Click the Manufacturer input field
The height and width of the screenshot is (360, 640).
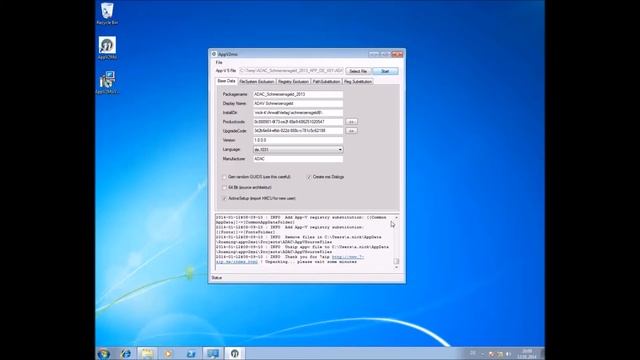(x=298, y=159)
